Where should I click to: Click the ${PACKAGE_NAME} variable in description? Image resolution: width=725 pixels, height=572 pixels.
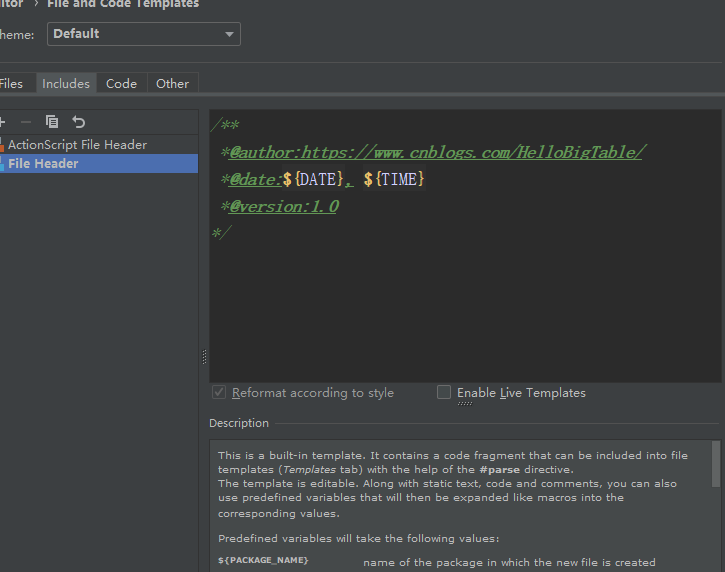263,560
